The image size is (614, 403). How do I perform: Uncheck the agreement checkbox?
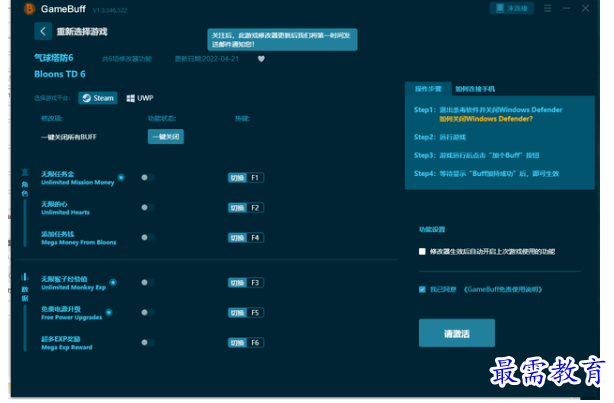[422, 289]
